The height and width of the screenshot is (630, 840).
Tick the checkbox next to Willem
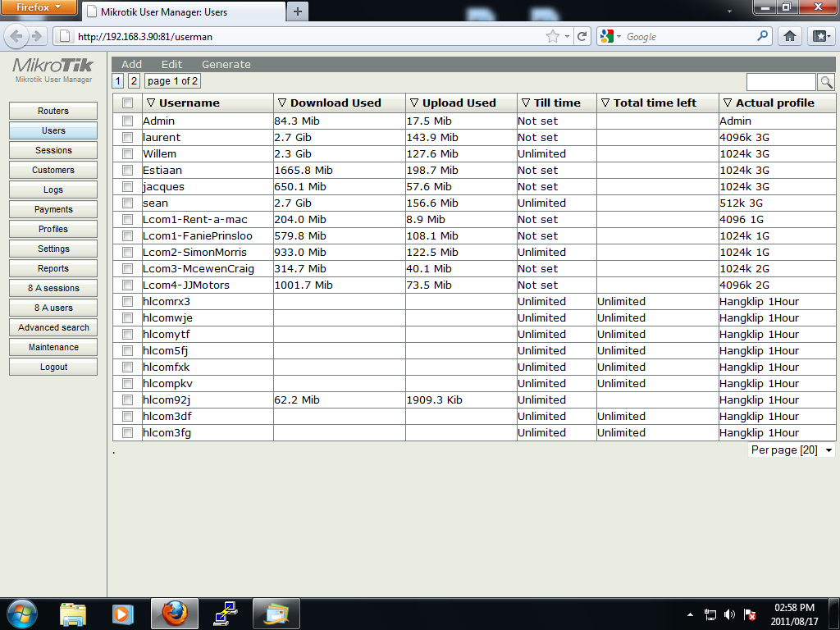pos(127,153)
